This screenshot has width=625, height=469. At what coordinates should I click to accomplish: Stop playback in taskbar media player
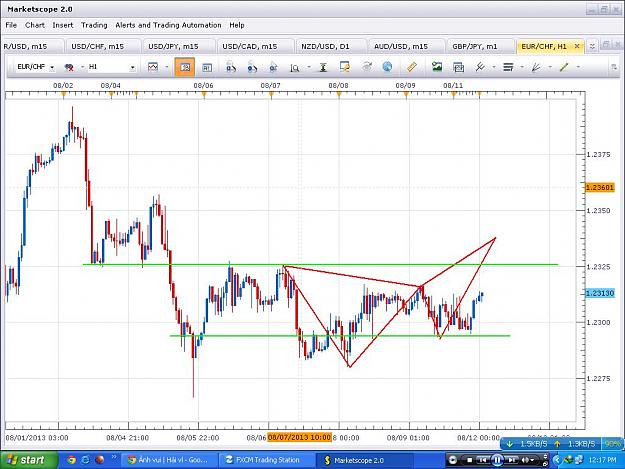point(469,460)
